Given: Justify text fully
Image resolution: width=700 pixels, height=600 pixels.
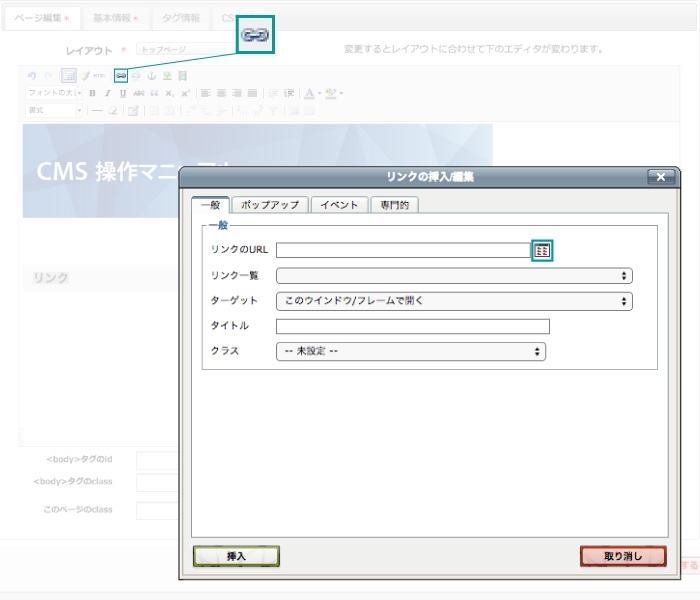Looking at the screenshot, I should [252, 93].
